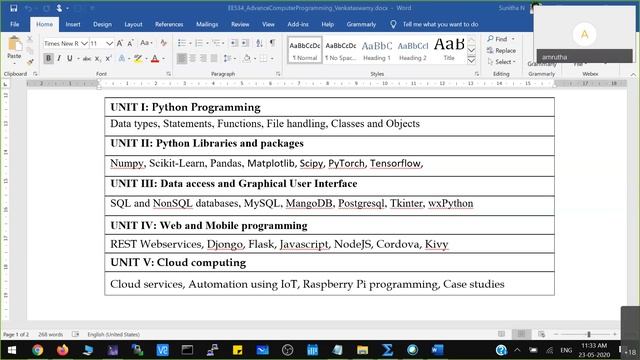Toggle Align Left
This screenshot has height=360, width=640.
click(182, 59)
